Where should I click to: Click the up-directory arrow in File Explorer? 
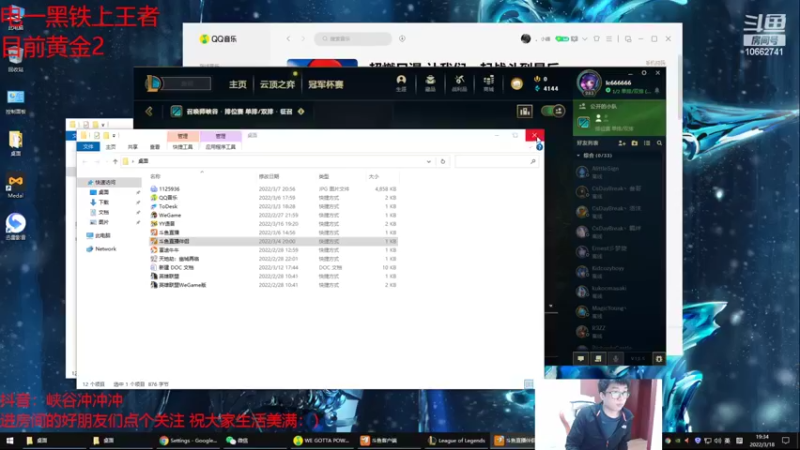coord(115,161)
